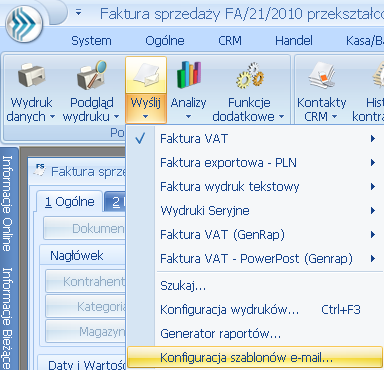Click the Wydruk danych printer icon
384x370 pixels.
(x=31, y=76)
